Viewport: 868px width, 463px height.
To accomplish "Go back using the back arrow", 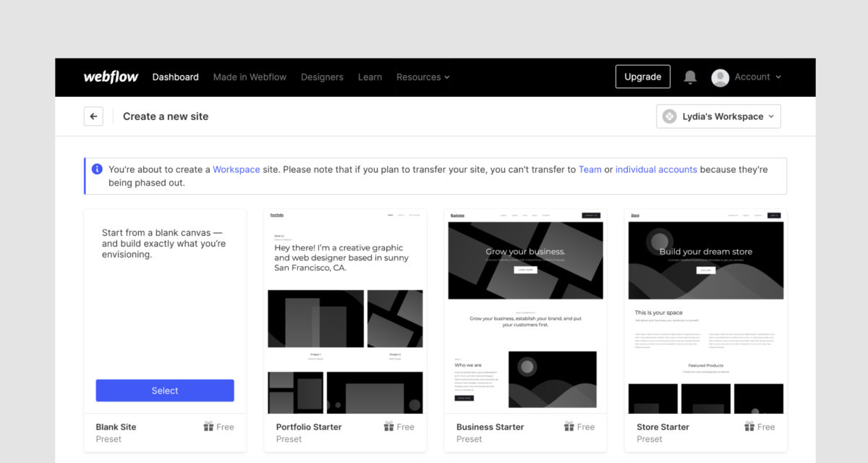I will coord(93,116).
